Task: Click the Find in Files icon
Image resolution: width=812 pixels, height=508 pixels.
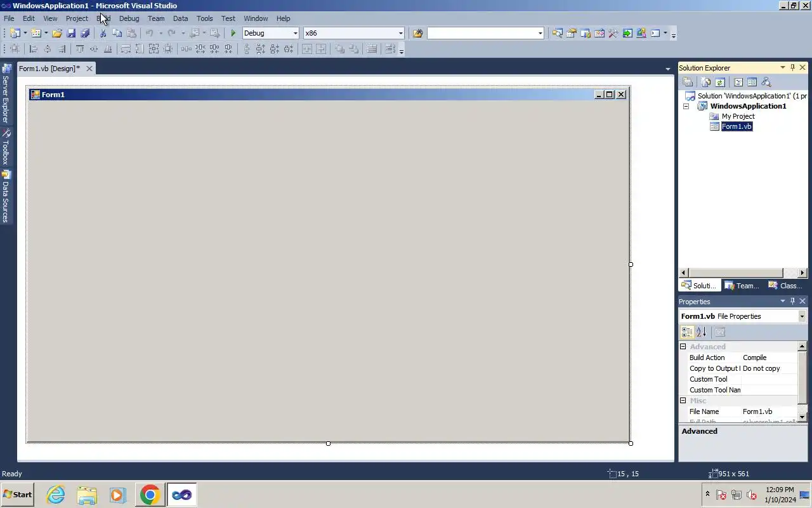Action: pyautogui.click(x=417, y=33)
